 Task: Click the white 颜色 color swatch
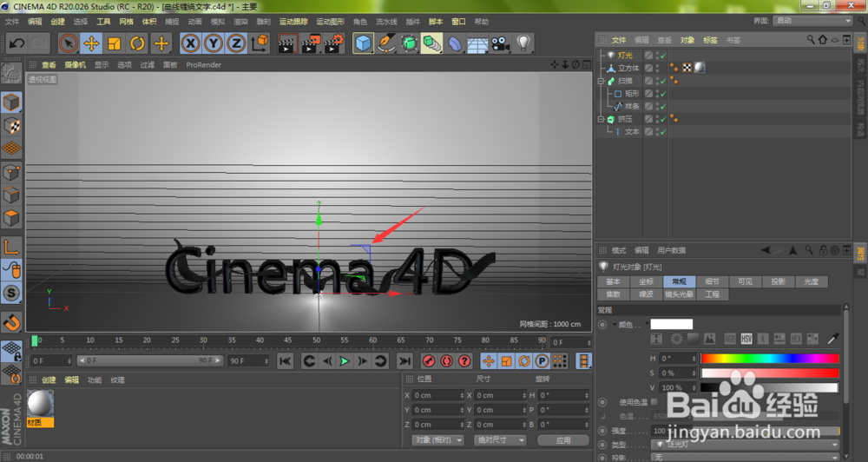(671, 325)
